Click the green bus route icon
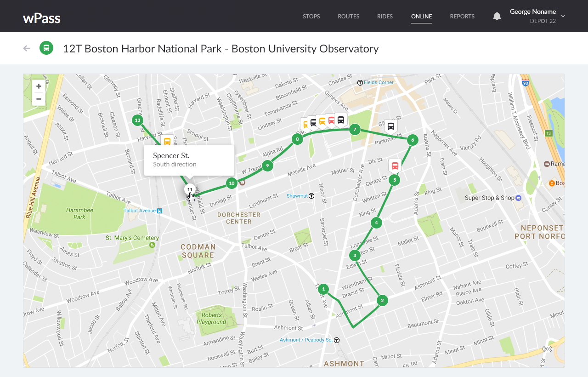The width and height of the screenshot is (588, 377). (x=46, y=48)
